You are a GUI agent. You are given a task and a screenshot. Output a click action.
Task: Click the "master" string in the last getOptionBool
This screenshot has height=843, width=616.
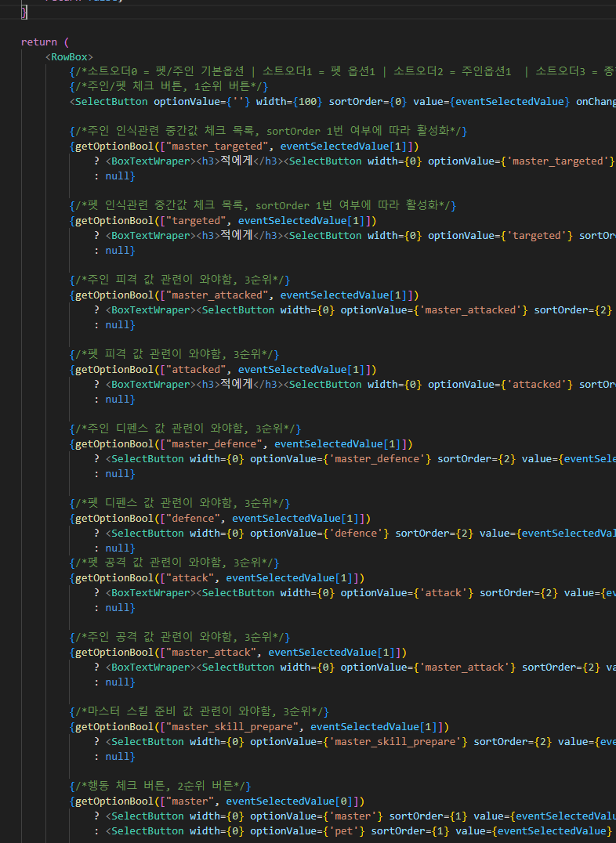(x=190, y=801)
